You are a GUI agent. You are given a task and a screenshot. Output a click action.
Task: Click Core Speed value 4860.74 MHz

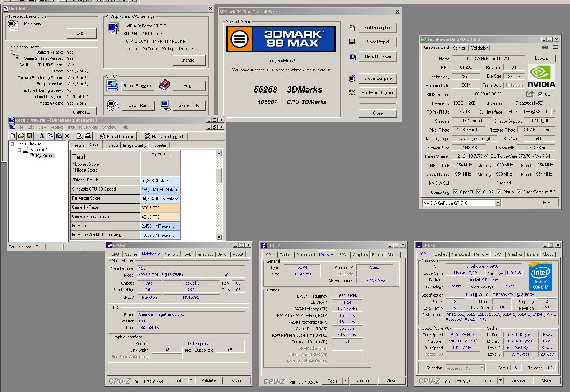(463, 335)
